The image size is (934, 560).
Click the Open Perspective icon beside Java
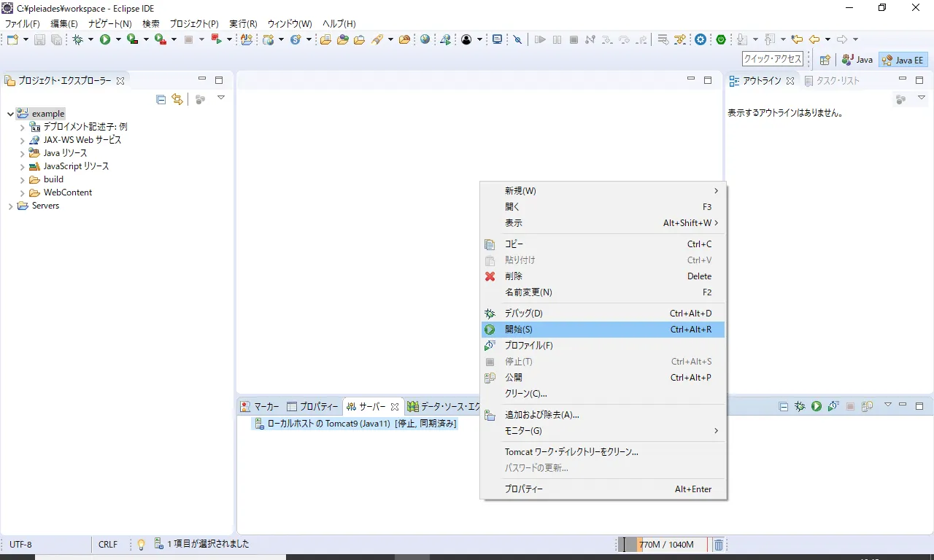tap(825, 60)
